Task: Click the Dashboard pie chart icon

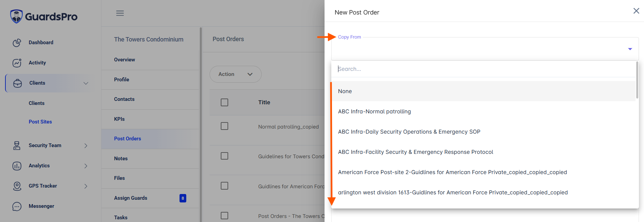Action: (x=17, y=43)
